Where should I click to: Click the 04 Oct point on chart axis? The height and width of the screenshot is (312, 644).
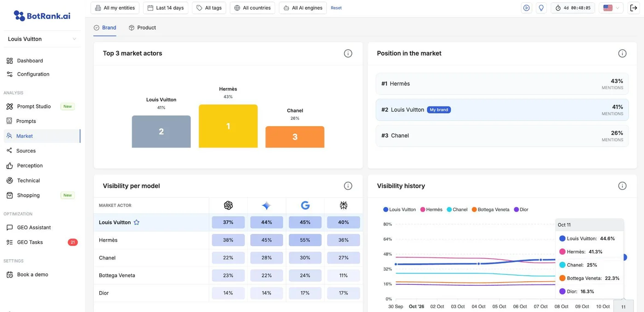(x=479, y=306)
